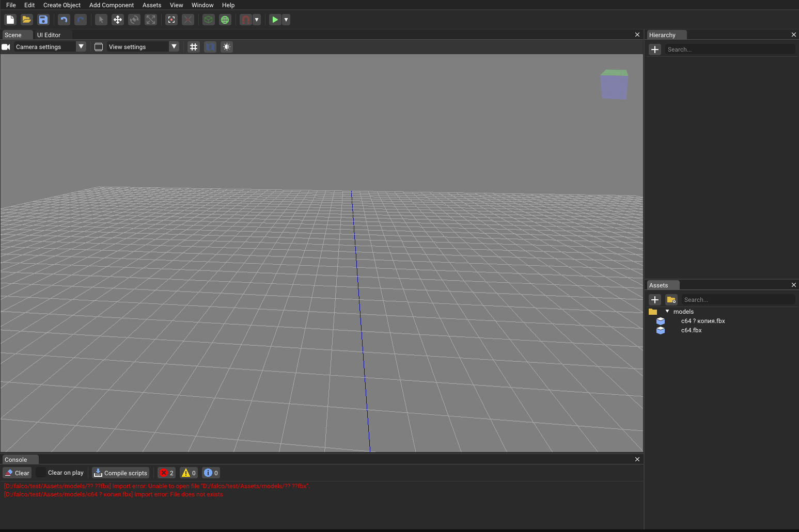Toggle scene lighting with the sun icon
This screenshot has width=799, height=532.
227,47
